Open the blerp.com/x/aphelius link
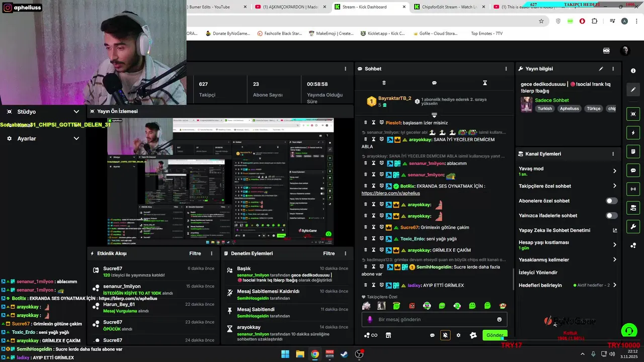 390,193
